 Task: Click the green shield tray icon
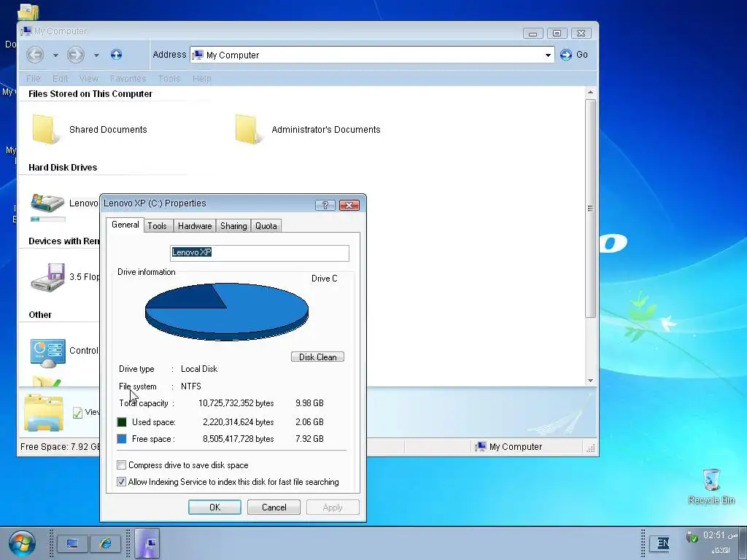pos(692,537)
